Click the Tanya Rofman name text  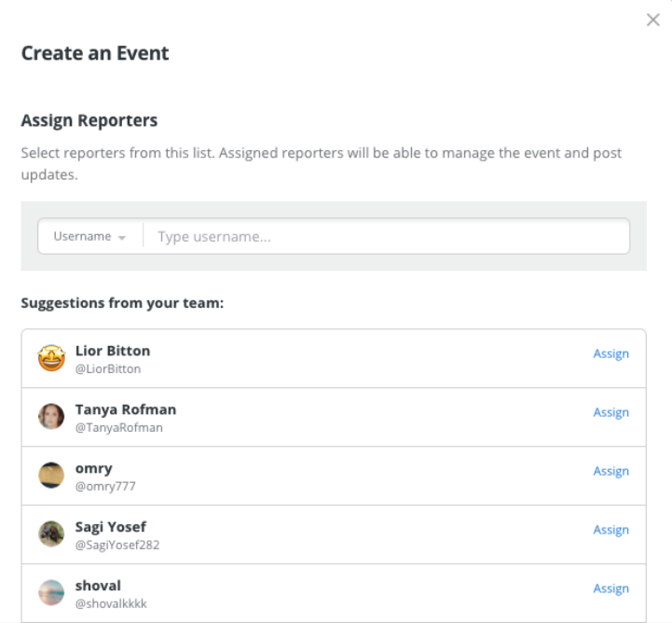[126, 410]
